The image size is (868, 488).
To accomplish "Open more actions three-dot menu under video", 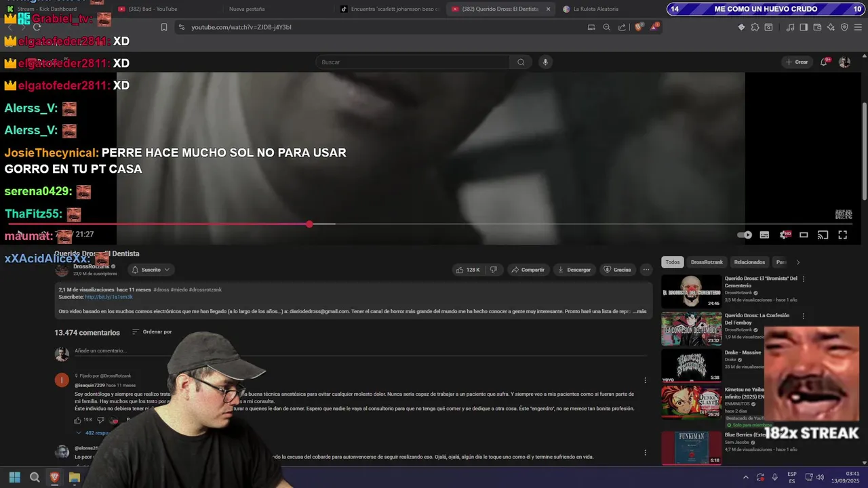I will (x=646, y=270).
